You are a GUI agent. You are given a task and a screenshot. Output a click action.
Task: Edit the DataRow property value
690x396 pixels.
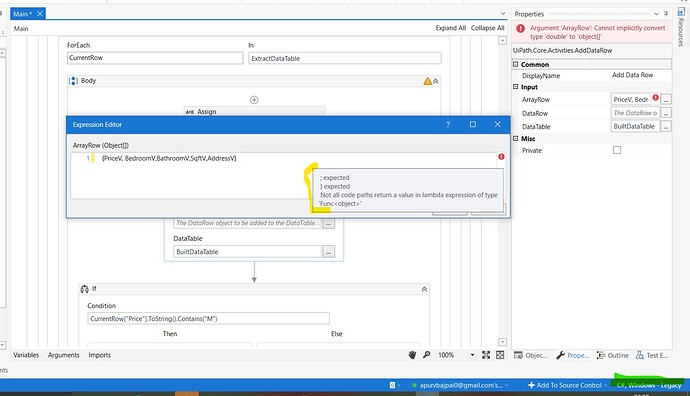[635, 113]
